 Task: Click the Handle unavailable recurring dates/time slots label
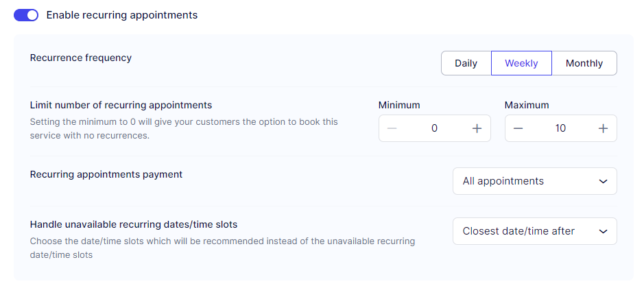(134, 224)
